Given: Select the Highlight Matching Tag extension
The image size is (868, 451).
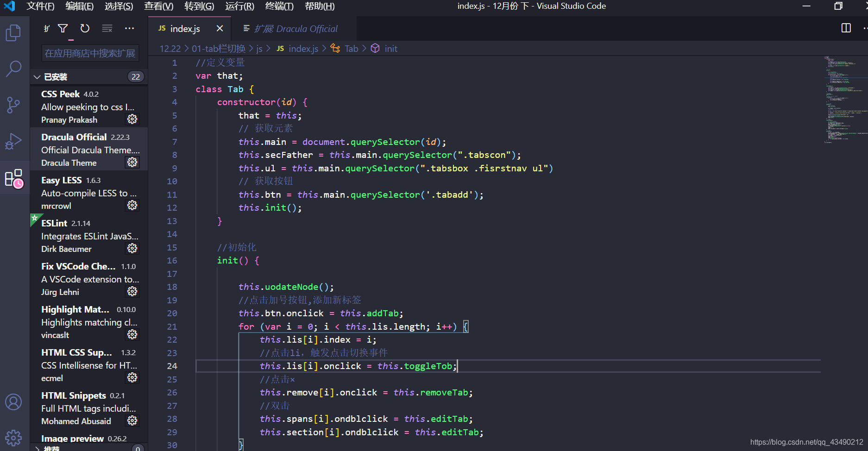Looking at the screenshot, I should 89,322.
